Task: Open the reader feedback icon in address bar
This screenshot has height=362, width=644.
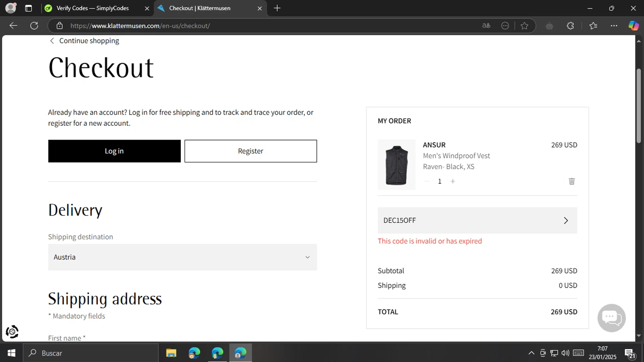Action: (505, 26)
